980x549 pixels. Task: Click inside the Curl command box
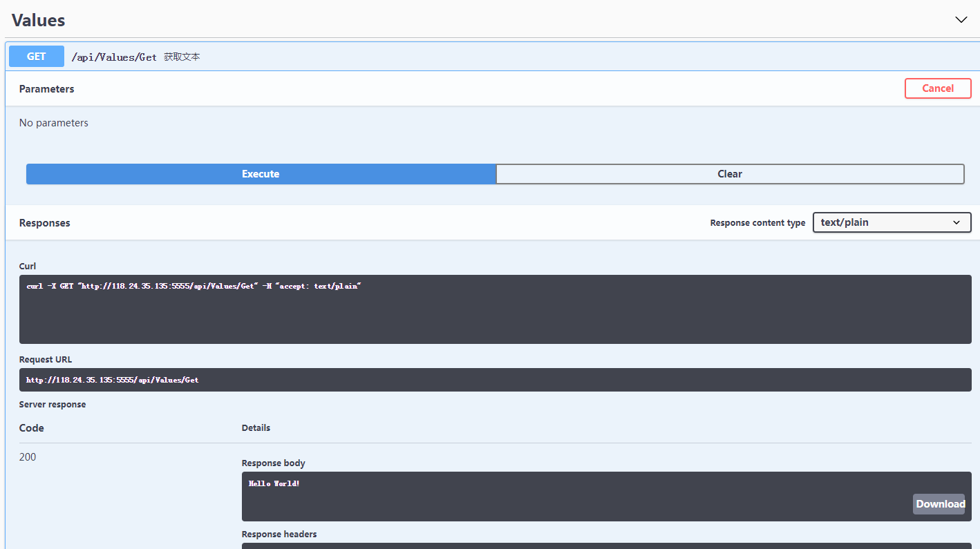pos(495,309)
